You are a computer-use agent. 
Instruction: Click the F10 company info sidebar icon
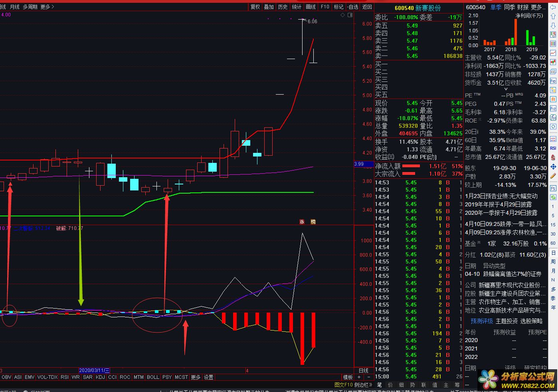coord(553,81)
